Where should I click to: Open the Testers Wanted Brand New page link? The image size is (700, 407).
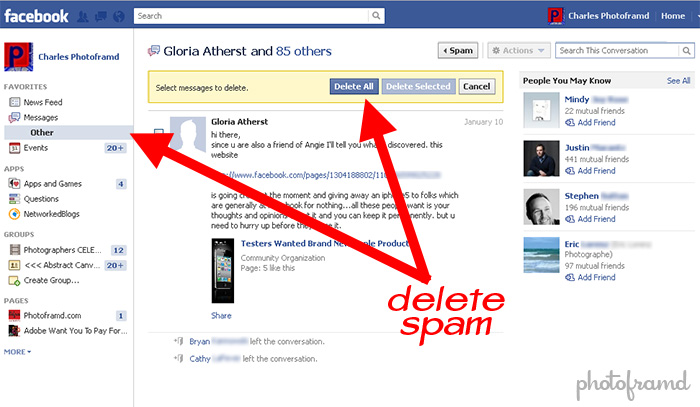click(x=325, y=243)
